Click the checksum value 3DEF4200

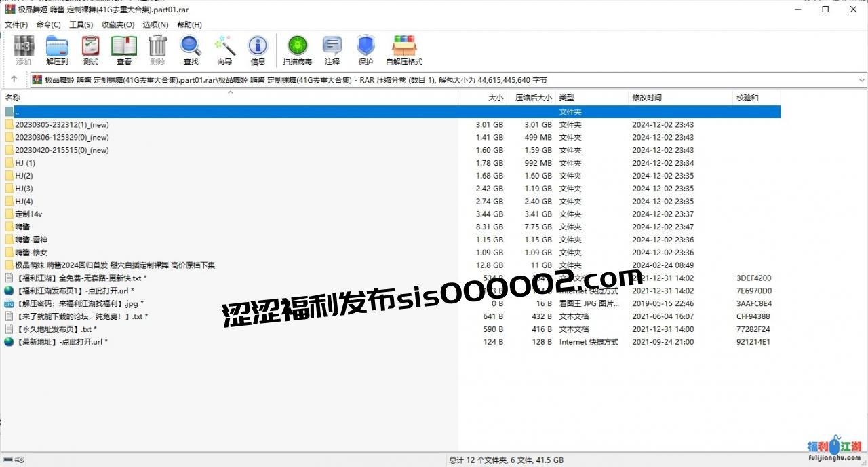753,278
